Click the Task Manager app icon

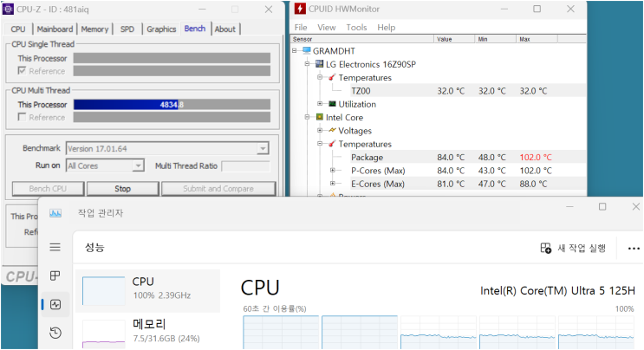pos(55,213)
